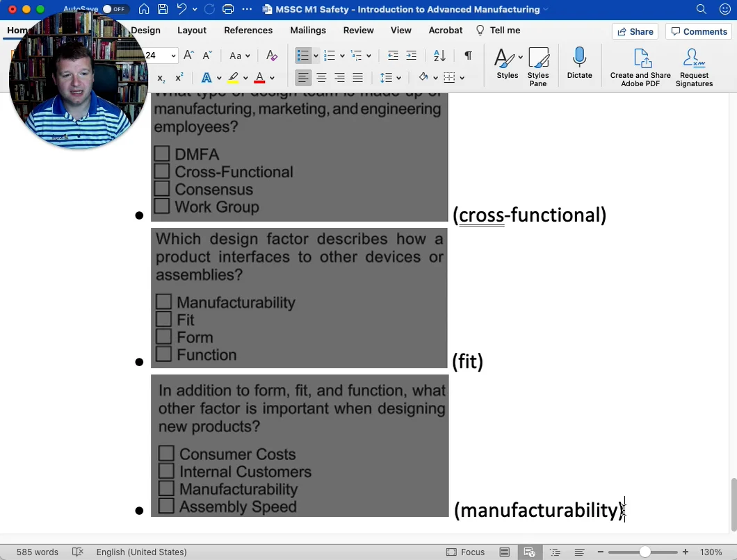
Task: Open the Styles Pane
Action: pos(538,67)
